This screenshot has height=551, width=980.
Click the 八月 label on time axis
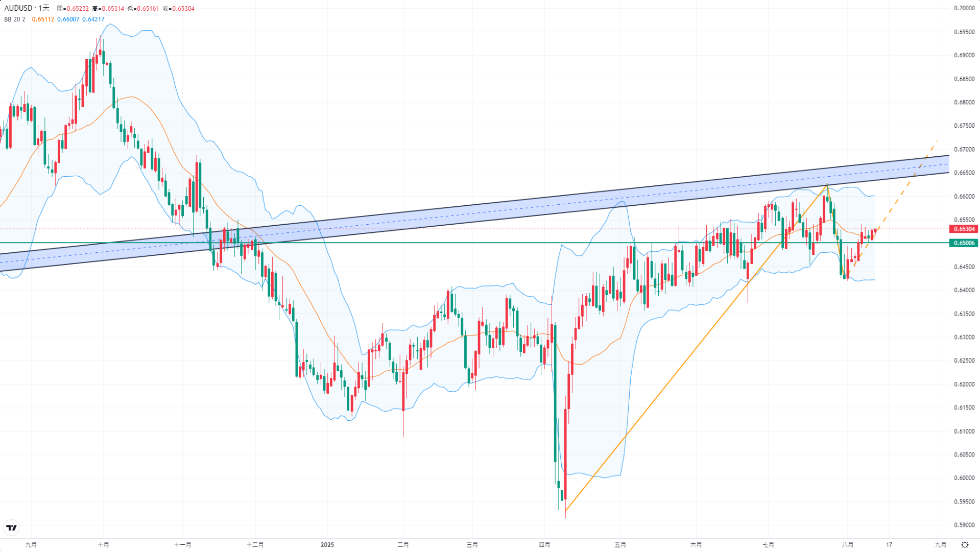pyautogui.click(x=848, y=545)
